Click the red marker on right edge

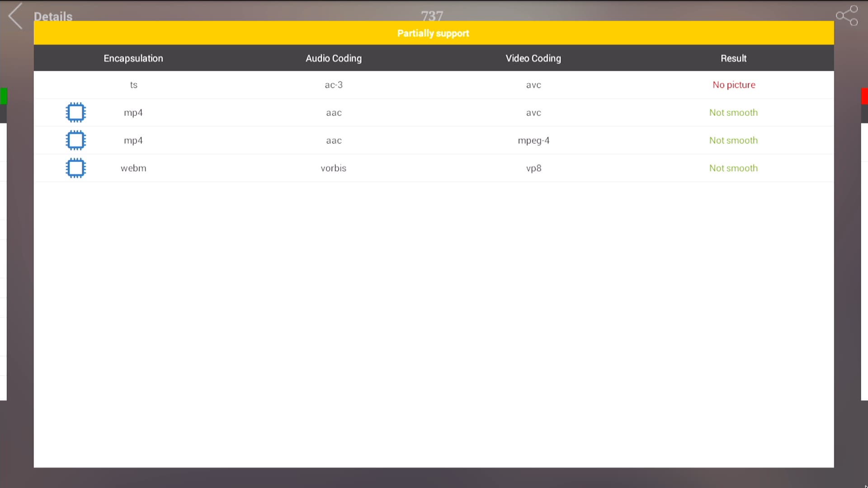click(864, 96)
